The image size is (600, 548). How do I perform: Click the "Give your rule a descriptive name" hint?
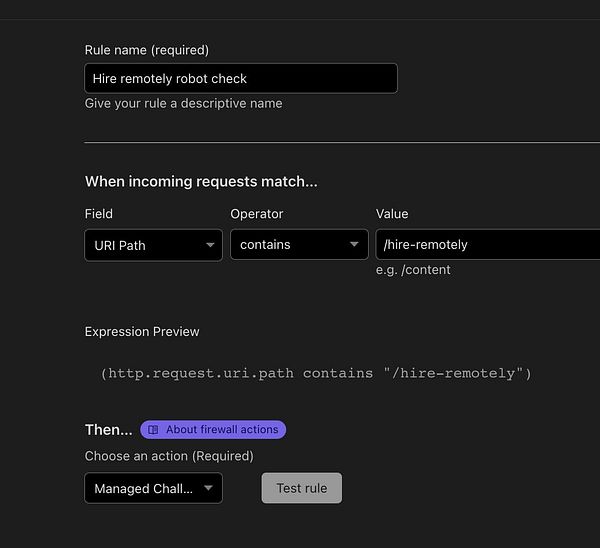coord(183,103)
